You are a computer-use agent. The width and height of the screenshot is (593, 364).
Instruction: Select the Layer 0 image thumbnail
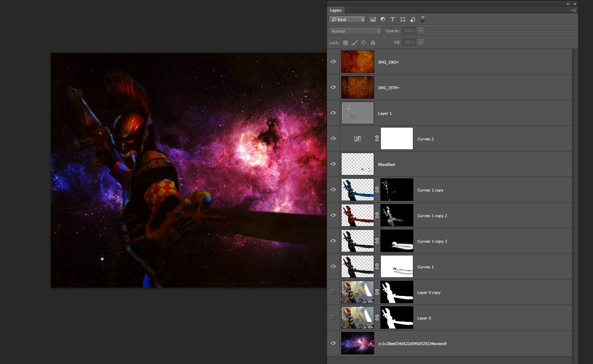point(358,318)
